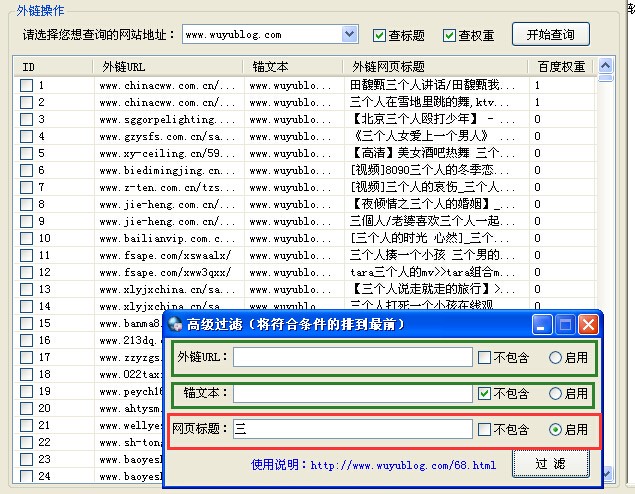This screenshot has height=494, width=635.
Task: Select 启用 radio for 锚文本
Action: (555, 394)
